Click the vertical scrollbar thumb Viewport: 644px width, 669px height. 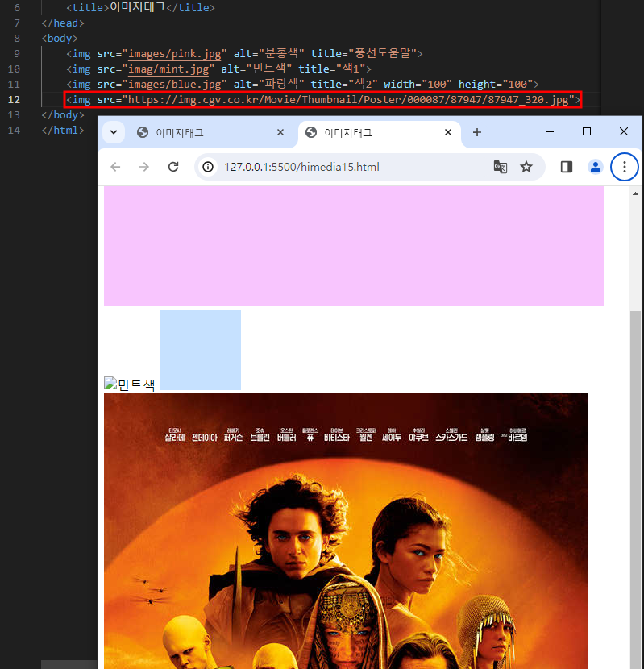[635, 490]
